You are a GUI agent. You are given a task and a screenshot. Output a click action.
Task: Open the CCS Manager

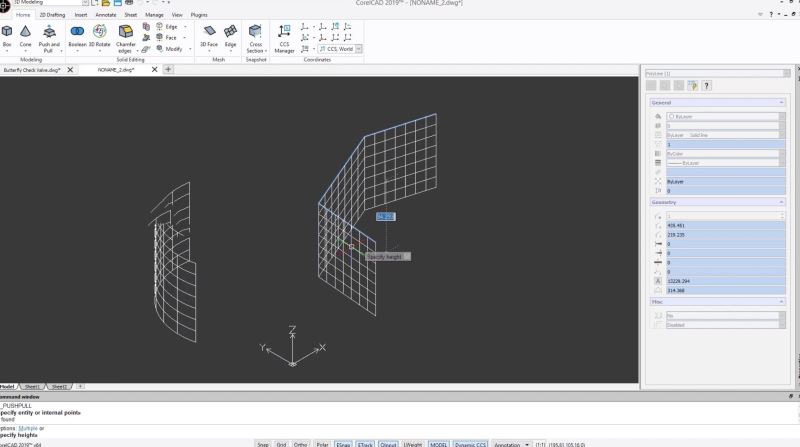(284, 38)
